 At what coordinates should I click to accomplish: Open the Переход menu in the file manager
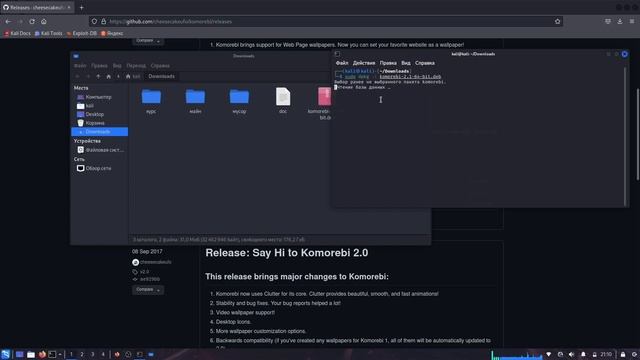pos(136,66)
